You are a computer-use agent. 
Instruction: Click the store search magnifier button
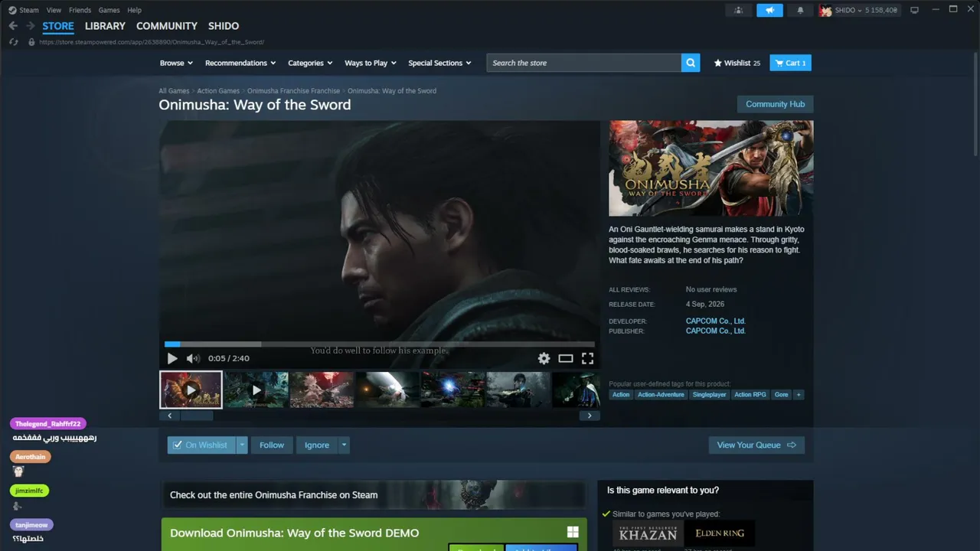click(x=691, y=63)
